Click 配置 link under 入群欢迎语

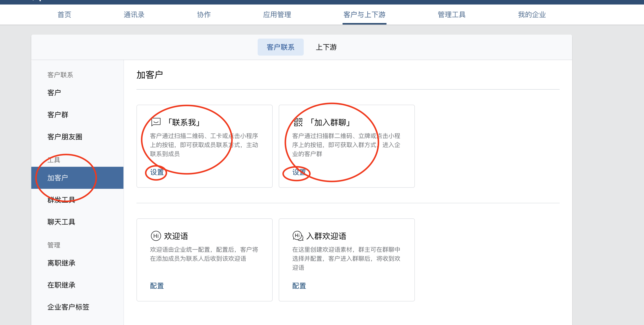pyautogui.click(x=299, y=286)
